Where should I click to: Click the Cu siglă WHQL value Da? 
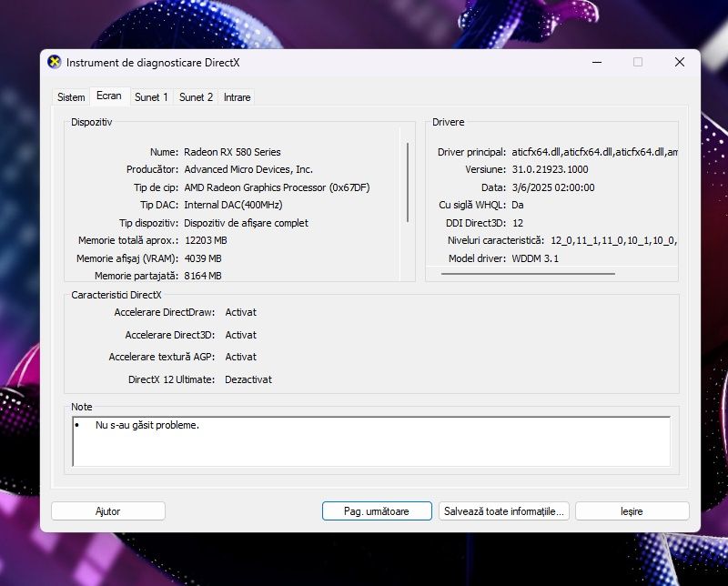[x=517, y=205]
